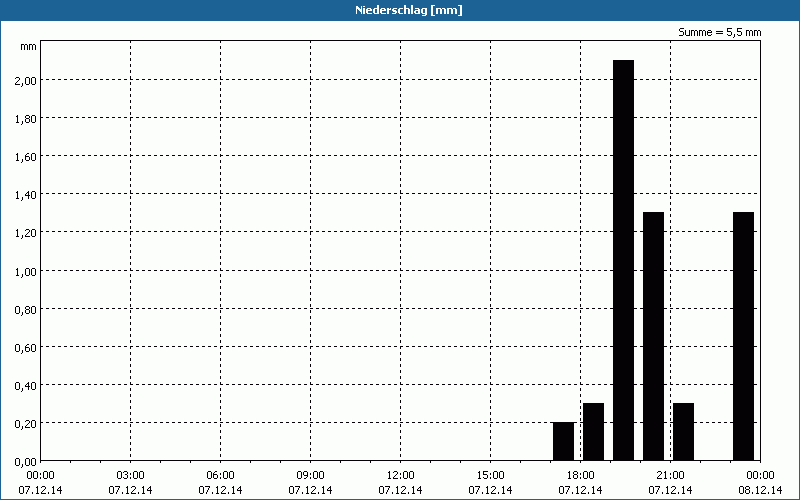Select the 07.12.14 date under 12:00
The image size is (800, 500).
point(401,490)
